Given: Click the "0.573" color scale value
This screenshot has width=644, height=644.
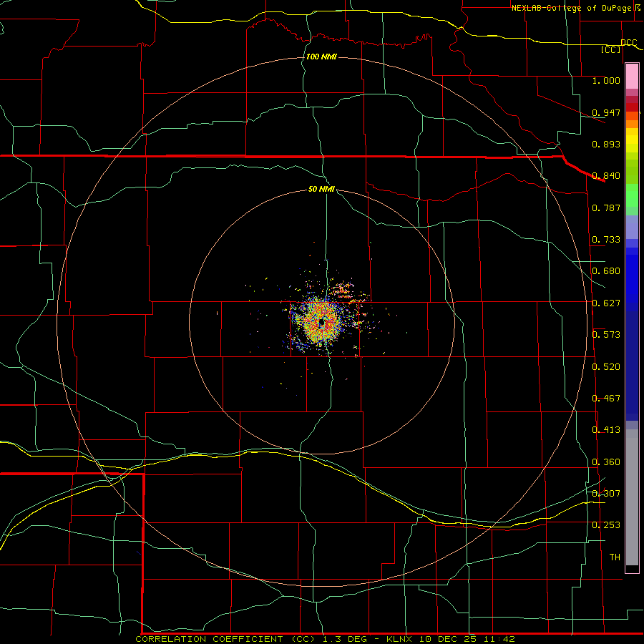Looking at the screenshot, I should coord(606,335).
